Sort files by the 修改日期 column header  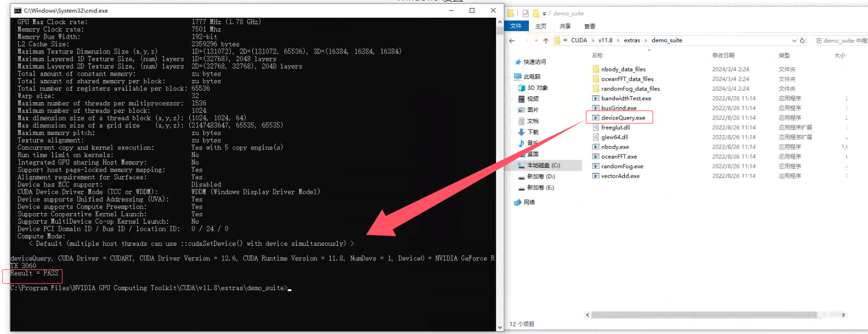click(723, 55)
